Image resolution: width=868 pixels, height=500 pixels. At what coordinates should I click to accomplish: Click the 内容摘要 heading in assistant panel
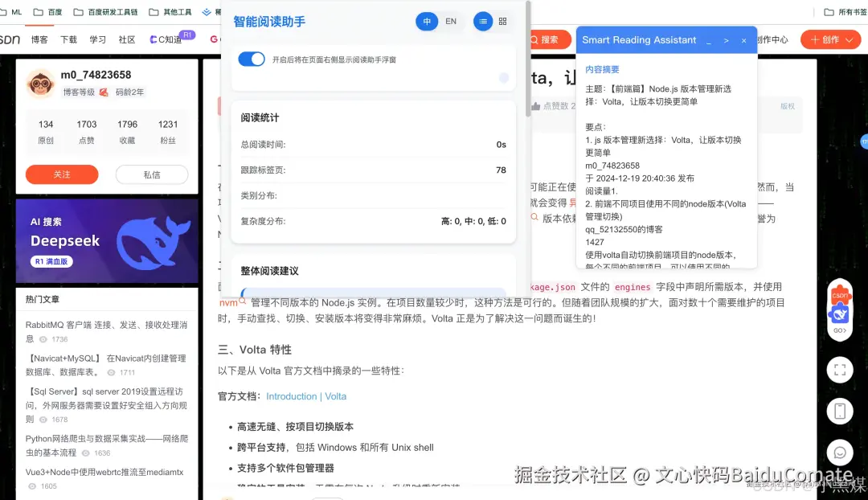click(x=602, y=69)
